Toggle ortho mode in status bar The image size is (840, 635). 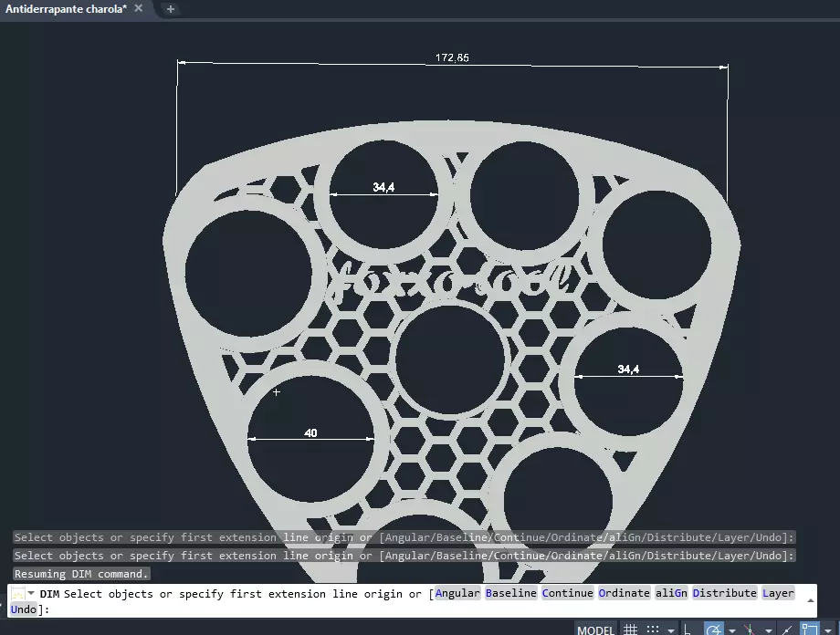(x=688, y=630)
